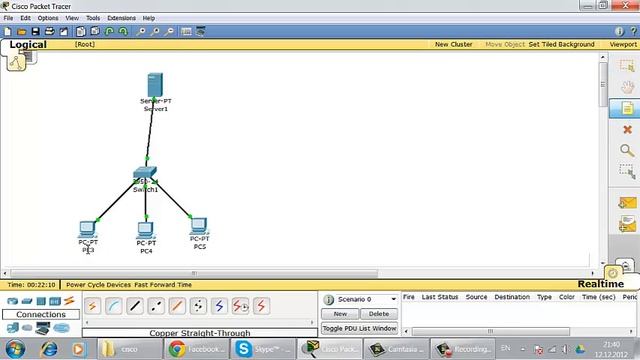Zoom in with the plus magnifier
Viewport: 640px width, 360px height.
pyautogui.click(x=141, y=31)
